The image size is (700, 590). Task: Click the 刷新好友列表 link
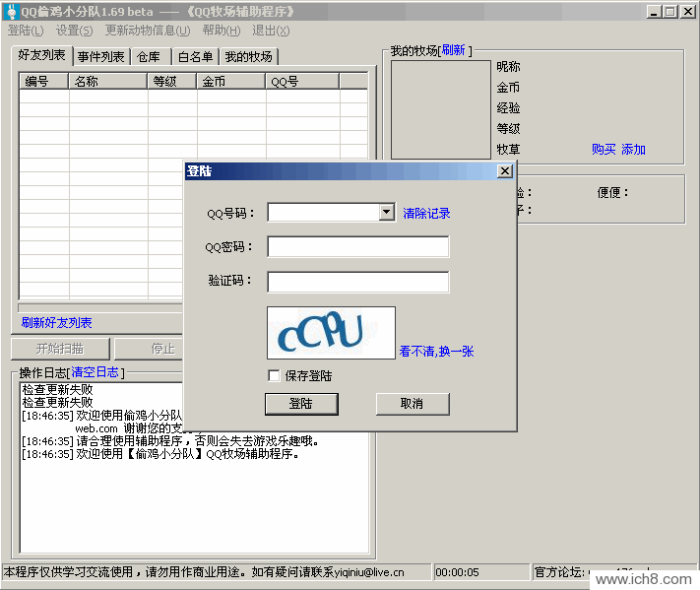click(x=56, y=322)
